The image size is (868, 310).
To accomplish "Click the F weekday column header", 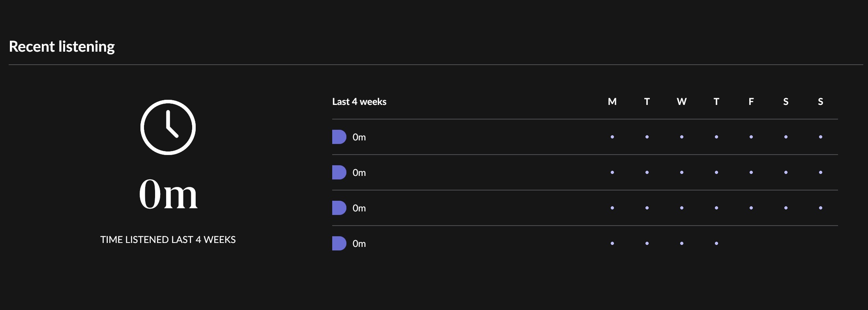I will (751, 102).
